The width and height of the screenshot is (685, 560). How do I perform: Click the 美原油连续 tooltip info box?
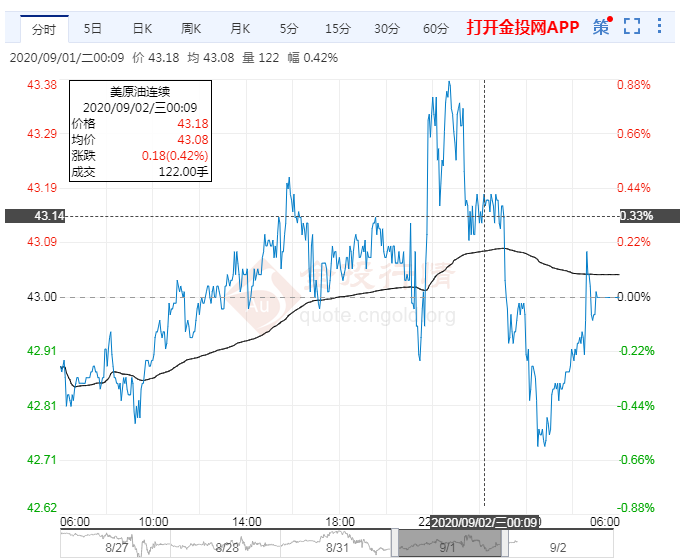coord(140,130)
